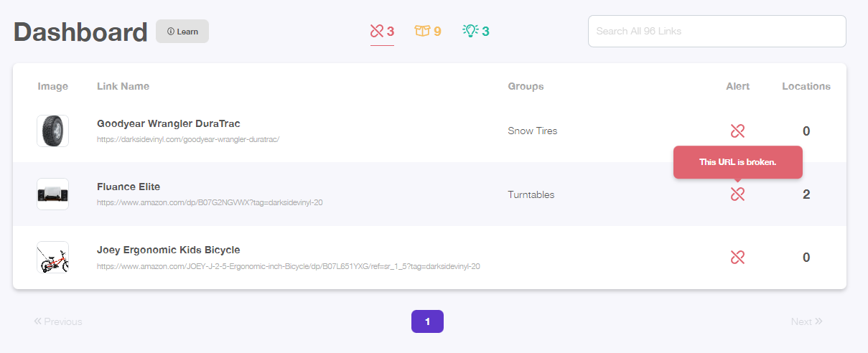
Task: Open the out-of-stock box alerts tab showing 9
Action: (428, 31)
